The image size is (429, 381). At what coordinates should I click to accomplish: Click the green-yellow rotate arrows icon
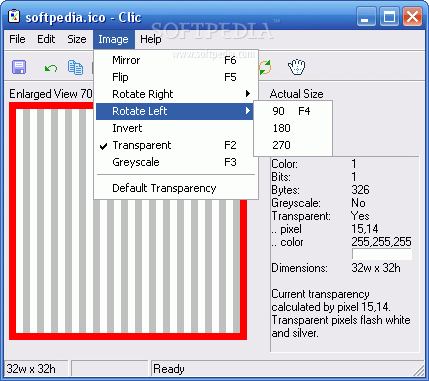pos(265,67)
